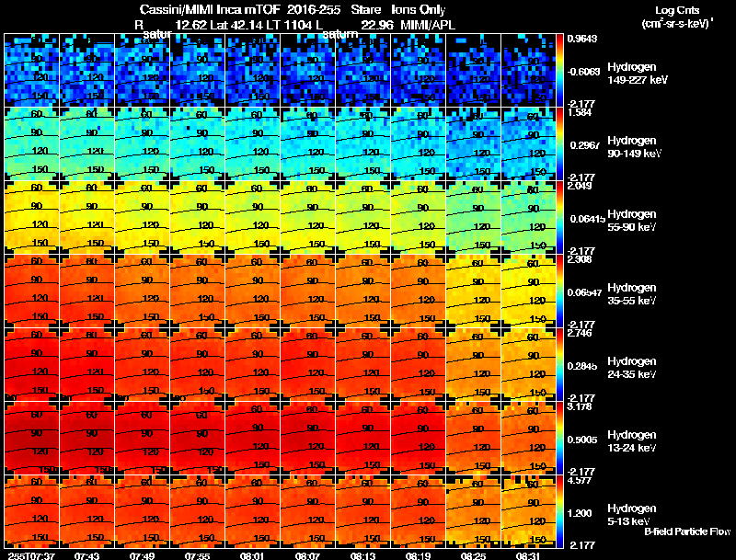Image resolution: width=736 pixels, height=560 pixels.
Task: Select the 08:07 panel in 24-35 keV row
Action: point(308,364)
